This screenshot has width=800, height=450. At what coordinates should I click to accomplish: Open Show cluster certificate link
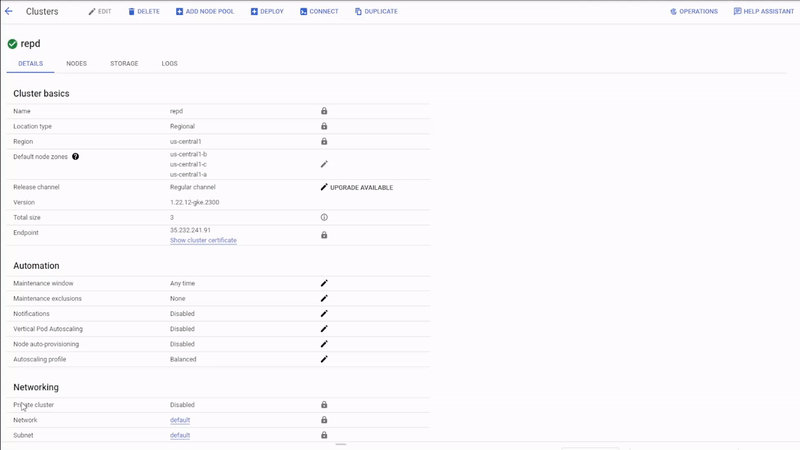point(203,240)
